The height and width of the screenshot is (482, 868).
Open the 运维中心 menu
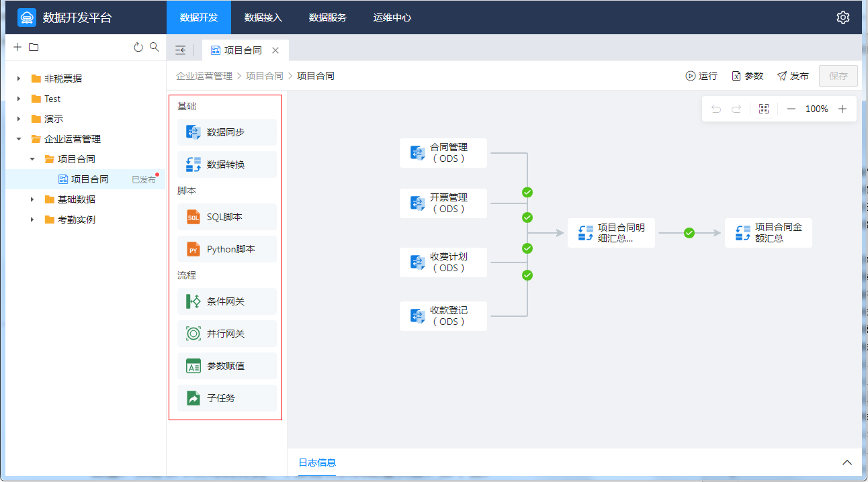pos(392,17)
